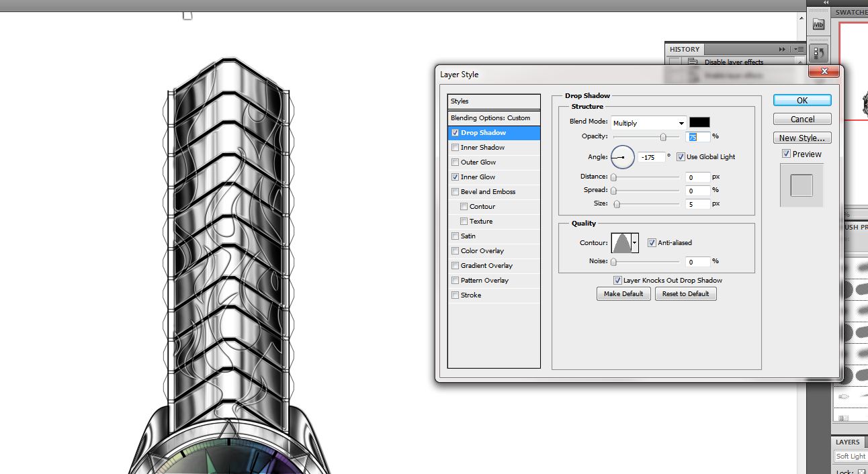Collapse the History panel with double arrows
This screenshot has height=474, width=868.
pyautogui.click(x=782, y=49)
